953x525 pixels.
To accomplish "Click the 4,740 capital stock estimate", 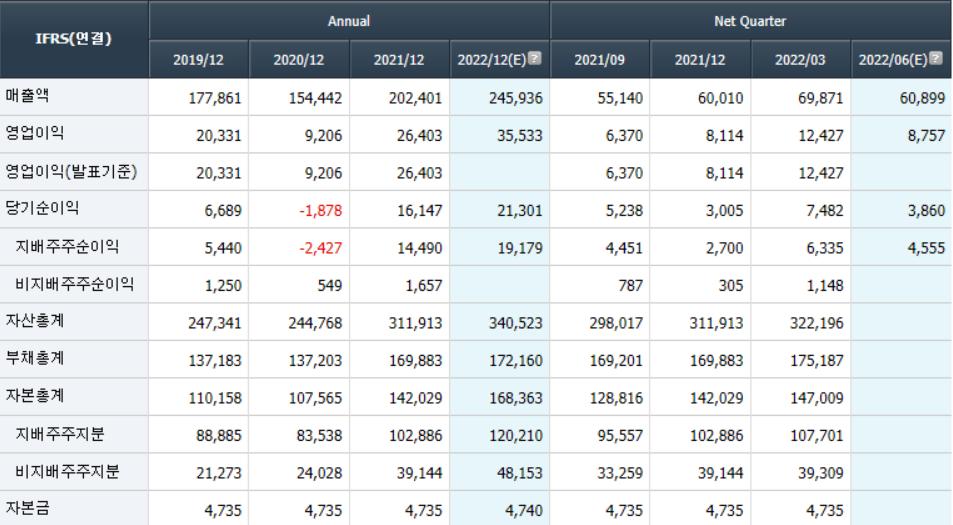I will (x=524, y=511).
